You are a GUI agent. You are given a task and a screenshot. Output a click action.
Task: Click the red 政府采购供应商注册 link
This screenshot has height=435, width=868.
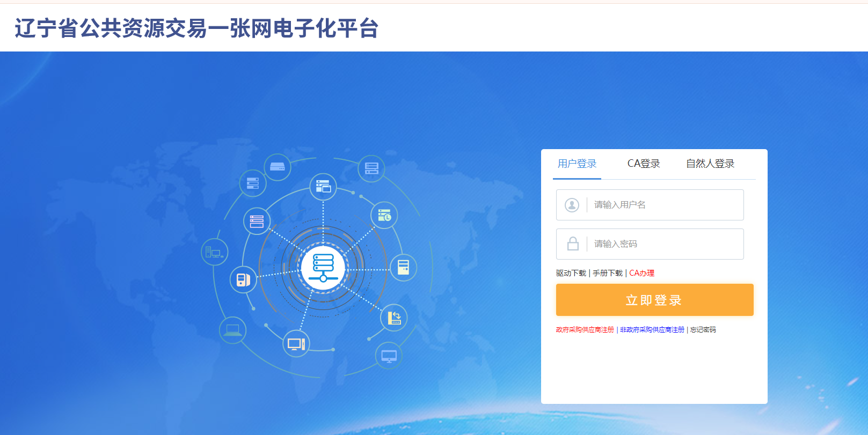coord(585,330)
